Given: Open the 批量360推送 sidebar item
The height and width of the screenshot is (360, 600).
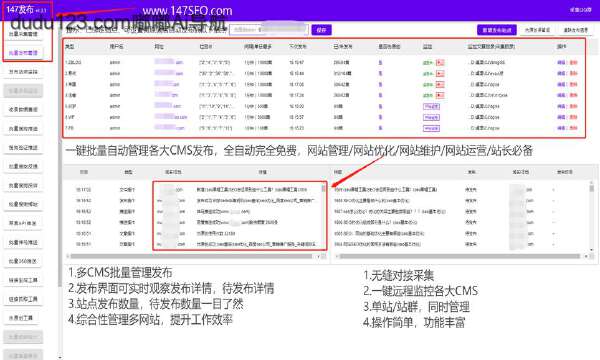Looking at the screenshot, I should [23, 261].
